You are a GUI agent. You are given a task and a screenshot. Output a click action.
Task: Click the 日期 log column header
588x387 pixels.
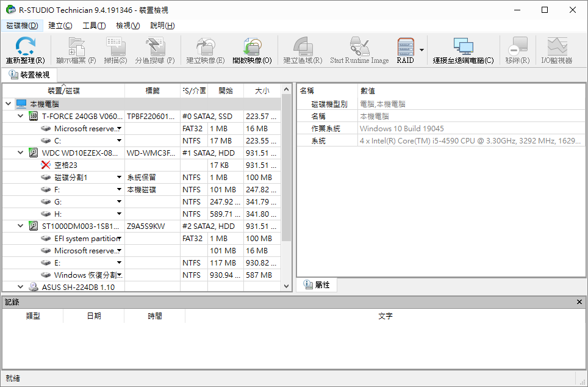click(94, 316)
